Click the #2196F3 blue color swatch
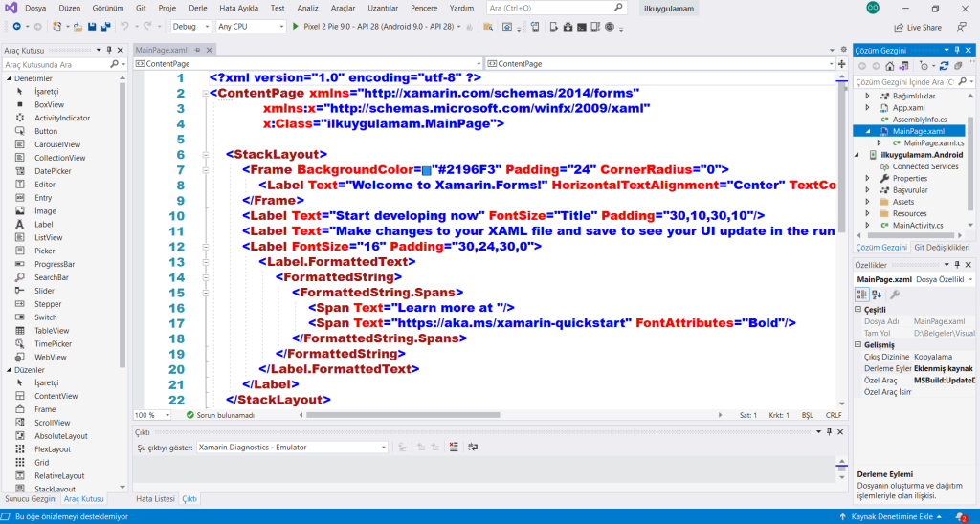The height and width of the screenshot is (524, 980). click(x=427, y=169)
